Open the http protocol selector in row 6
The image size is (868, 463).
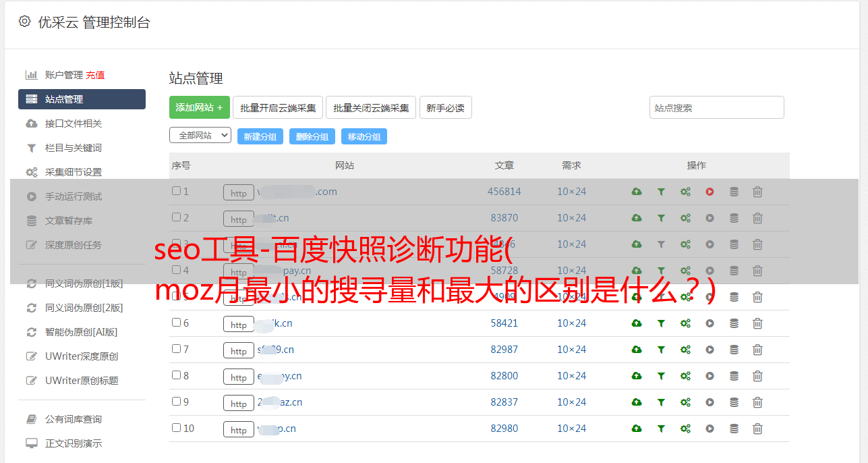coord(239,325)
